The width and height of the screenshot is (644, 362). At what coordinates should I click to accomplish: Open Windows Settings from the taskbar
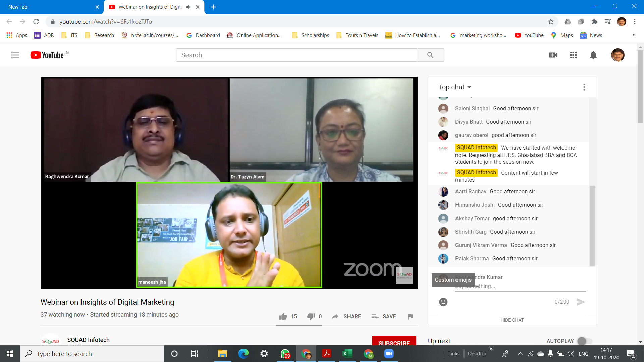click(264, 354)
